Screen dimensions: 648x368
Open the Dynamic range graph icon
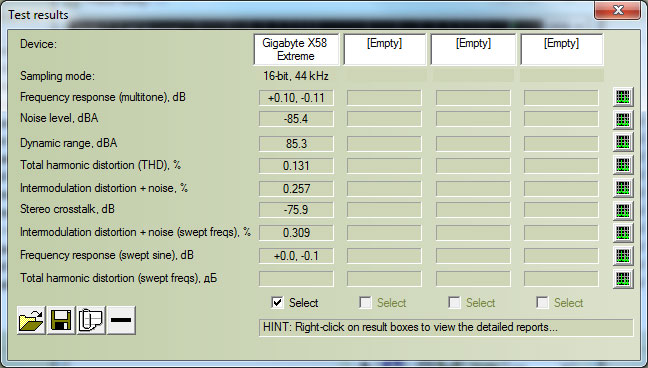tap(623, 142)
